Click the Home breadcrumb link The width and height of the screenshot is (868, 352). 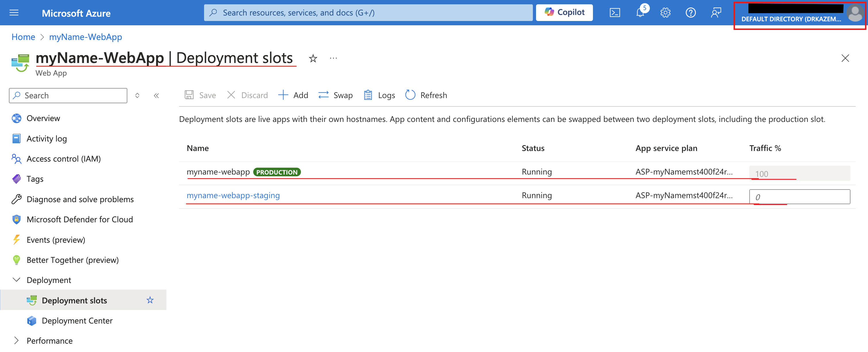(23, 37)
